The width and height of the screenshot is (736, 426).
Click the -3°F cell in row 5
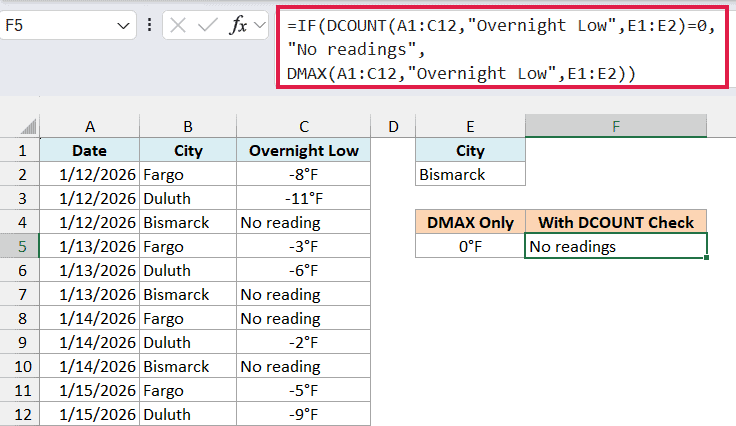[304, 246]
